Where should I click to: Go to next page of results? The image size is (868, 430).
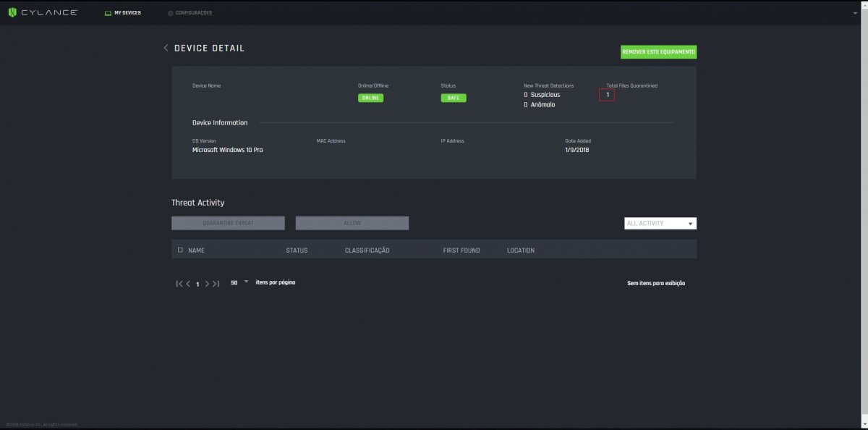point(207,284)
